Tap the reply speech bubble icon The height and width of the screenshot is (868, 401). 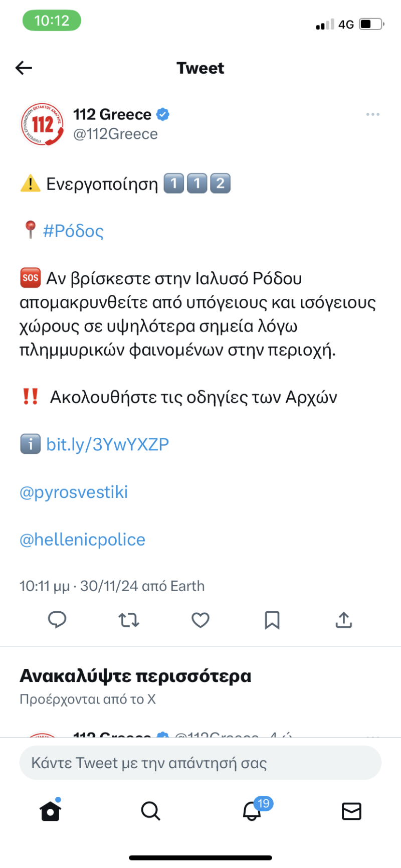(x=57, y=620)
